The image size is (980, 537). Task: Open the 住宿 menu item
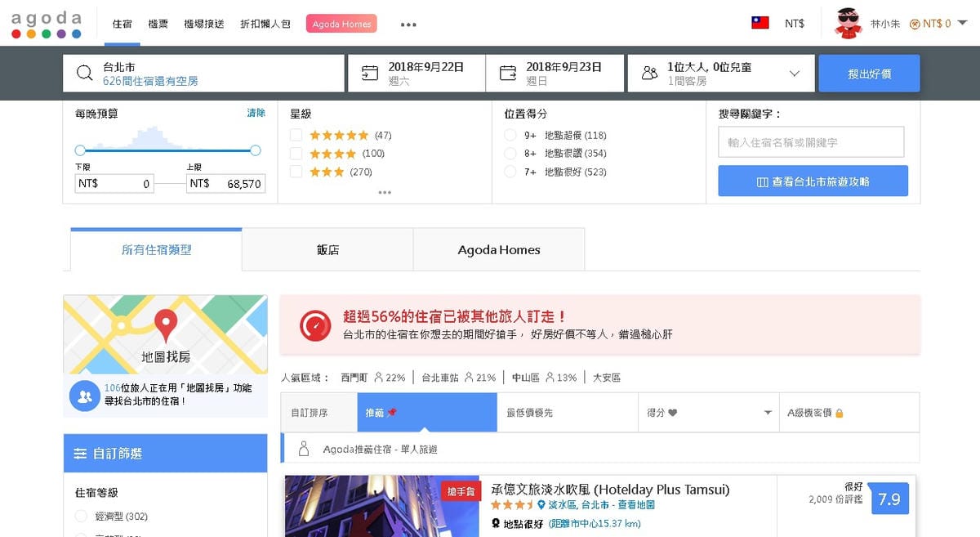click(122, 25)
